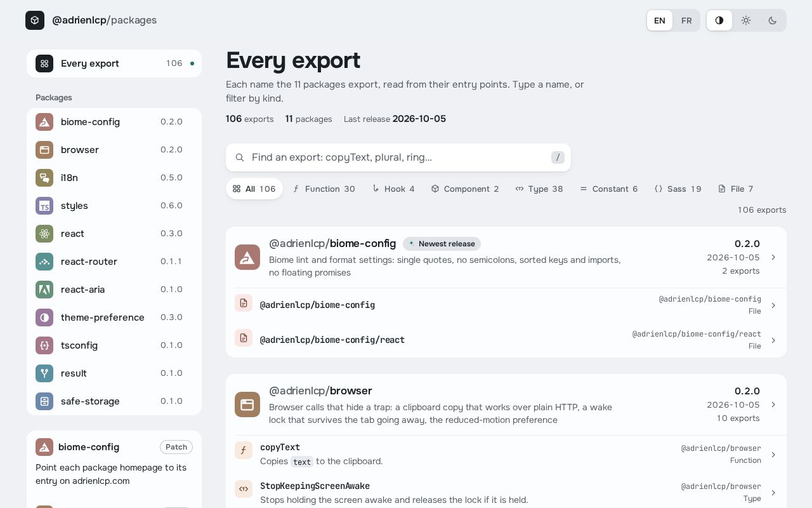Show only Constant exports
The height and width of the screenshot is (508, 812).
point(609,189)
